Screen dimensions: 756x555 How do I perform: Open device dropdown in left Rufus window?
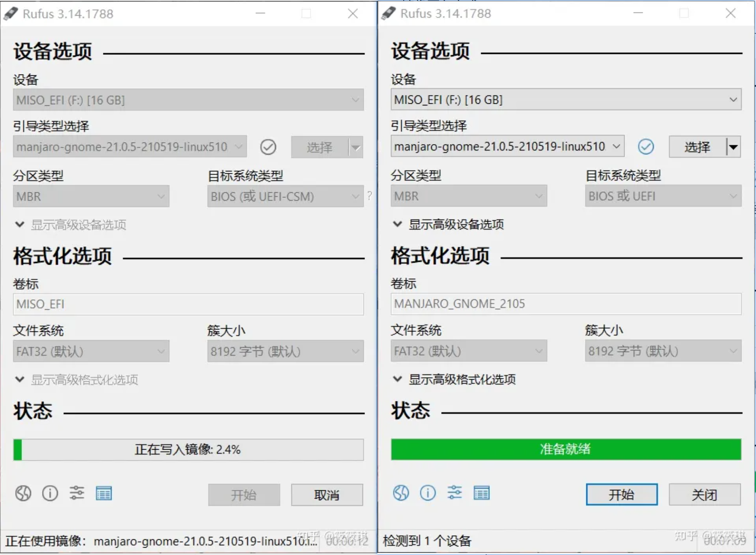[188, 100]
